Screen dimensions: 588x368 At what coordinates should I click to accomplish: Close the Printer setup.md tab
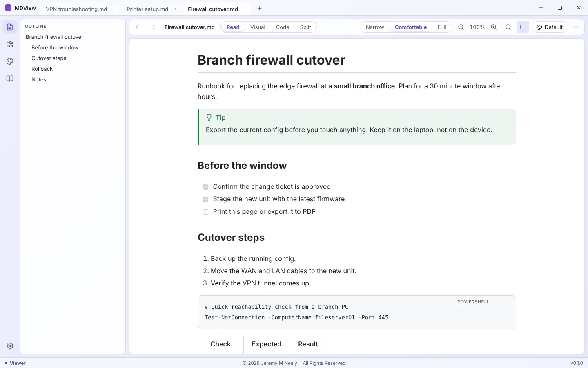click(x=175, y=9)
